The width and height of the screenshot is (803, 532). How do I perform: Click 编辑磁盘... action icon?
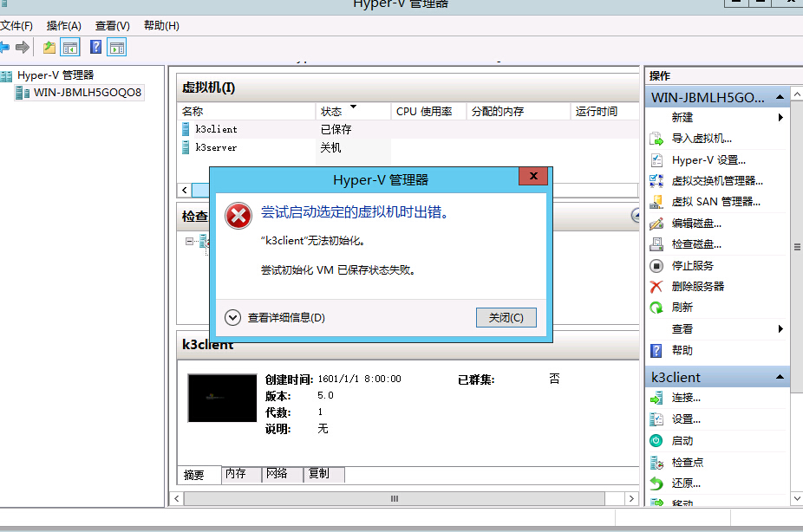click(x=656, y=224)
